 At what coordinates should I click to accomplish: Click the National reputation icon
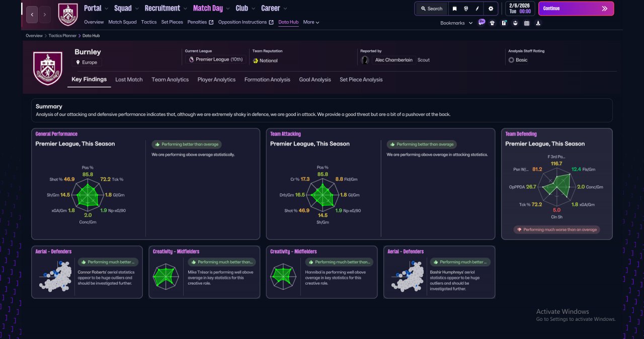pyautogui.click(x=256, y=60)
